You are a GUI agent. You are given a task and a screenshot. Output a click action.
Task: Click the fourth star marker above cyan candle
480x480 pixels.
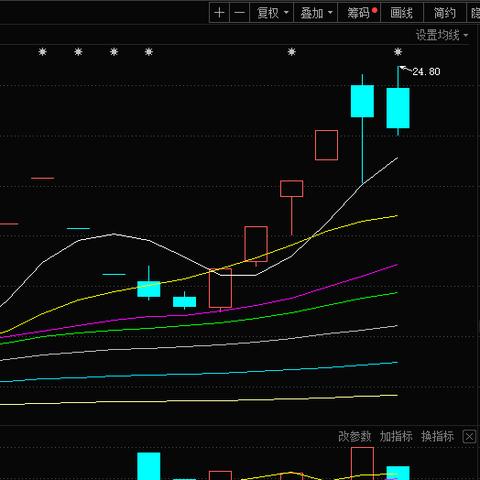tap(149, 52)
